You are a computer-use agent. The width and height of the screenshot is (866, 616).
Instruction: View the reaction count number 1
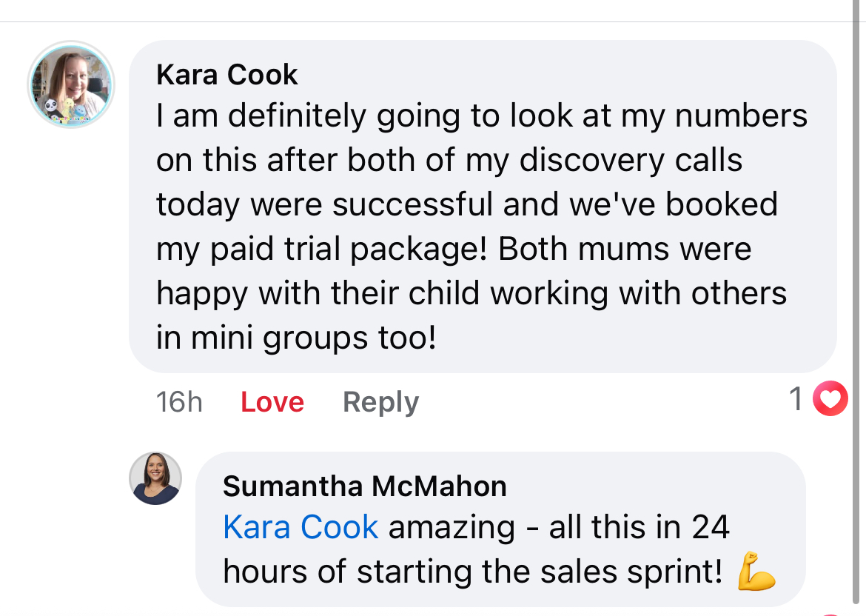point(796,400)
